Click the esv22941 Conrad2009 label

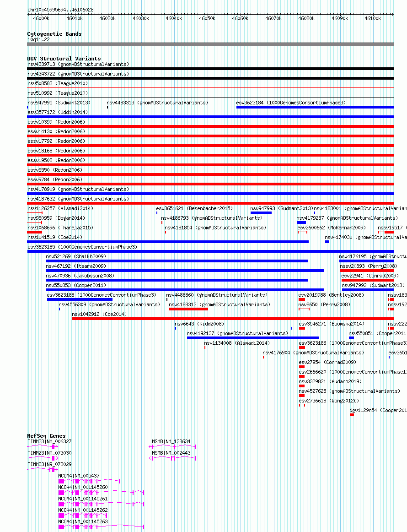(x=370, y=276)
